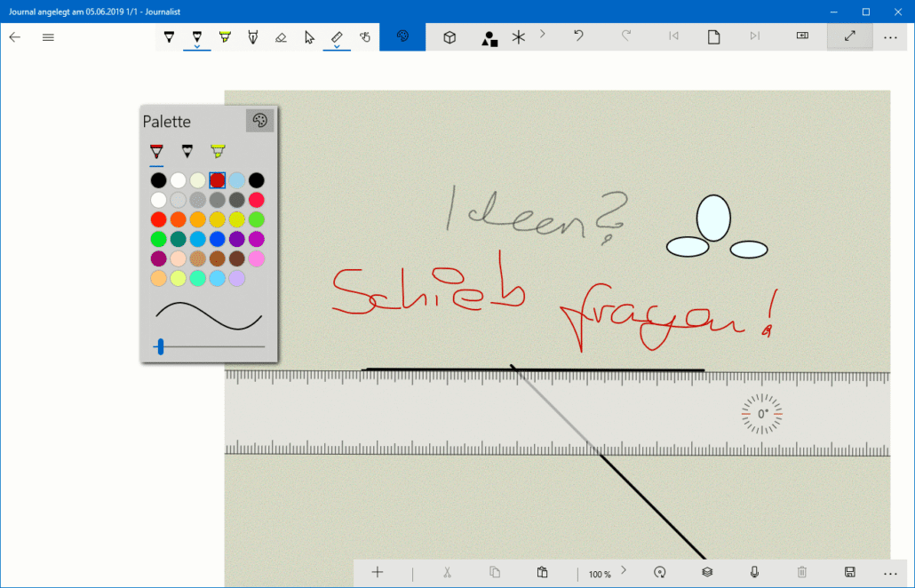Image resolution: width=915 pixels, height=588 pixels.
Task: Click the ruler 0° angle indicator
Action: point(762,414)
